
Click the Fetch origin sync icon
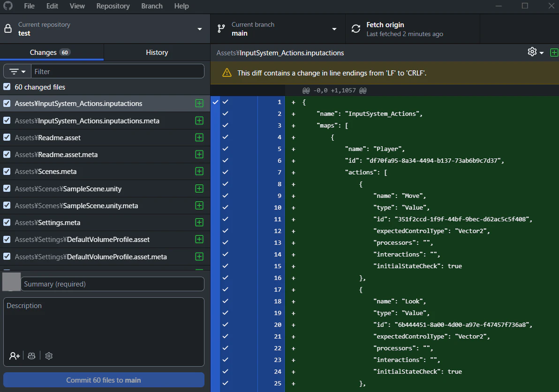(356, 29)
